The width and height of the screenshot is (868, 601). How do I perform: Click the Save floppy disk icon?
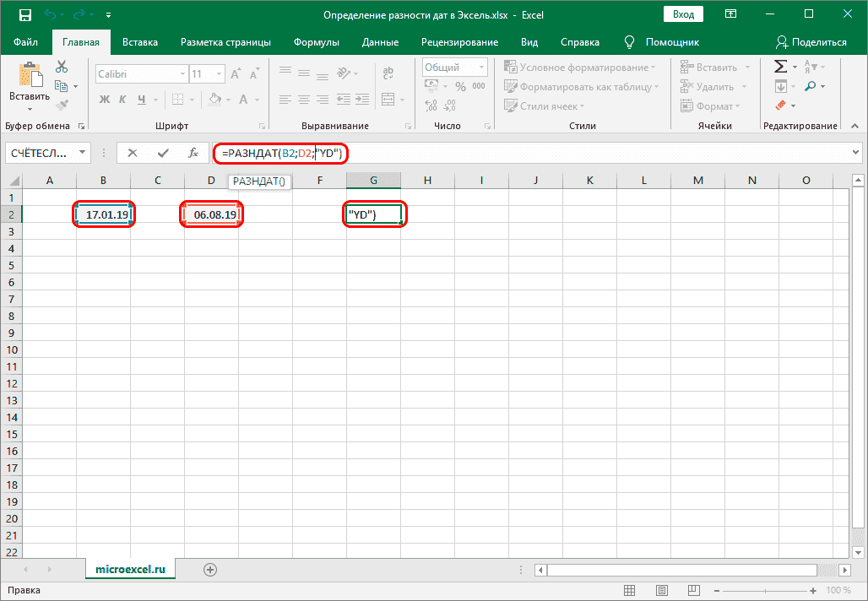24,14
